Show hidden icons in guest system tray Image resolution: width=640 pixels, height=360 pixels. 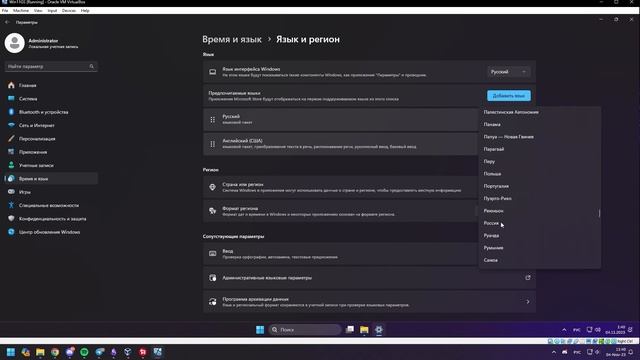(x=564, y=330)
